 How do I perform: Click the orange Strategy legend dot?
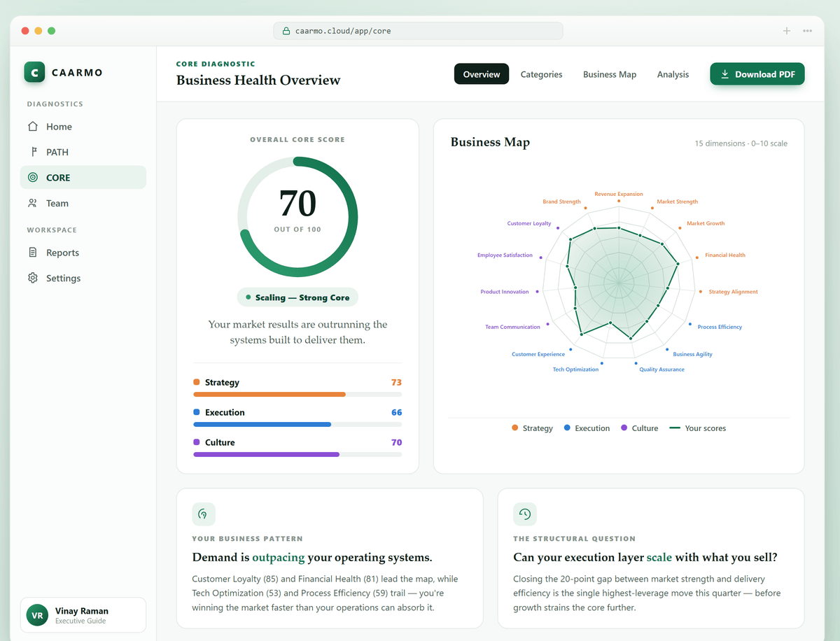click(515, 428)
